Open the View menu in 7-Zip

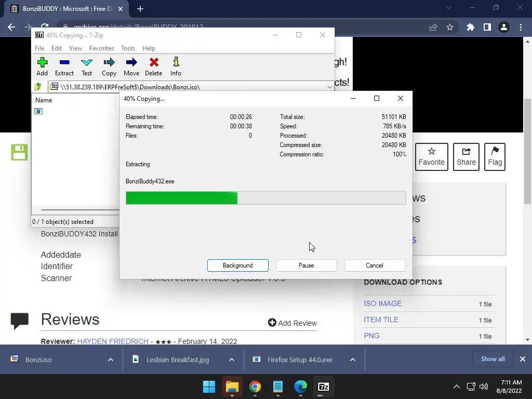point(75,48)
